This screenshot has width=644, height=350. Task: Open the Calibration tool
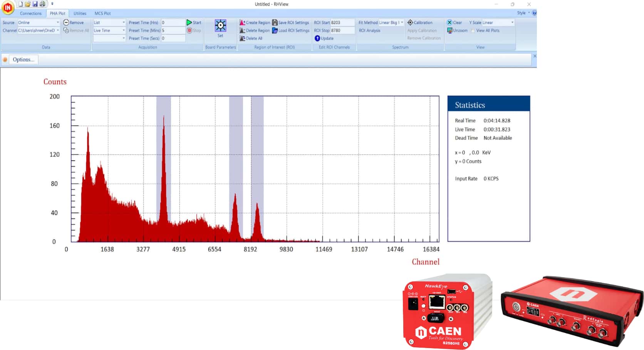pos(420,22)
